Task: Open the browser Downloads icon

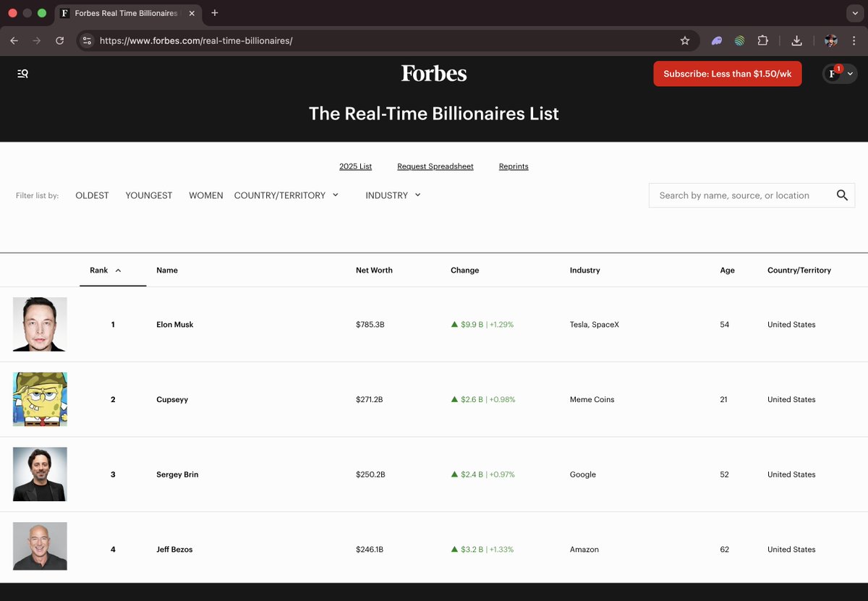Action: pyautogui.click(x=796, y=41)
